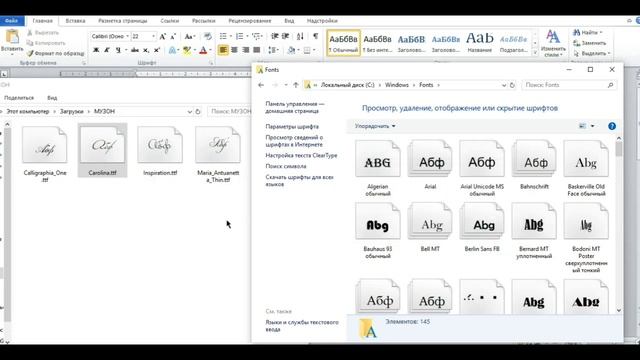Click the multilevel list icon
Viewport: 640px width, 360px height.
click(x=256, y=37)
